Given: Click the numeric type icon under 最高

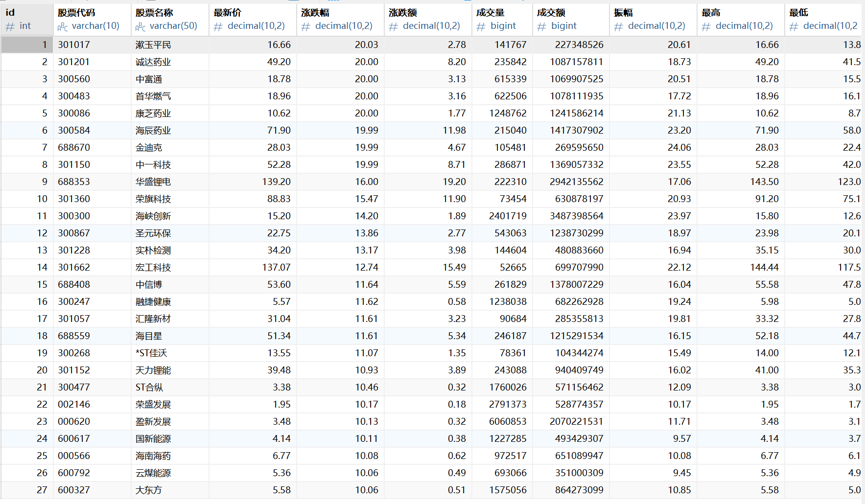Looking at the screenshot, I should click(706, 27).
